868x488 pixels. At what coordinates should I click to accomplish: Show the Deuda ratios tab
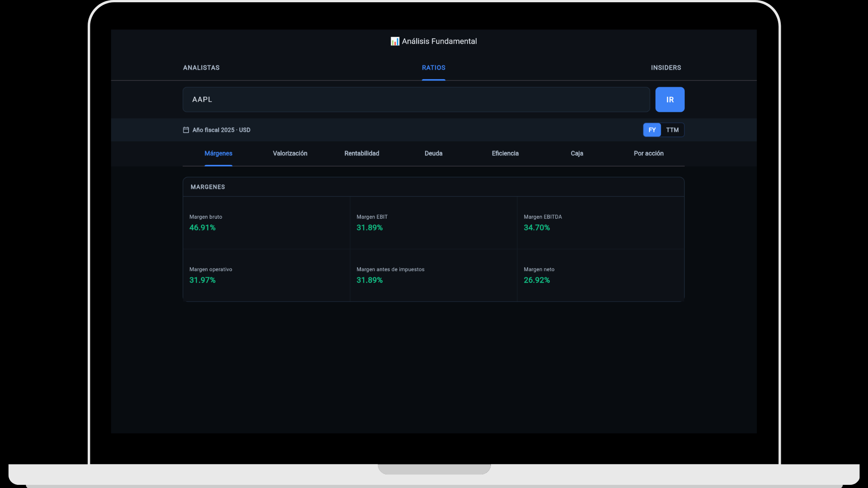433,154
